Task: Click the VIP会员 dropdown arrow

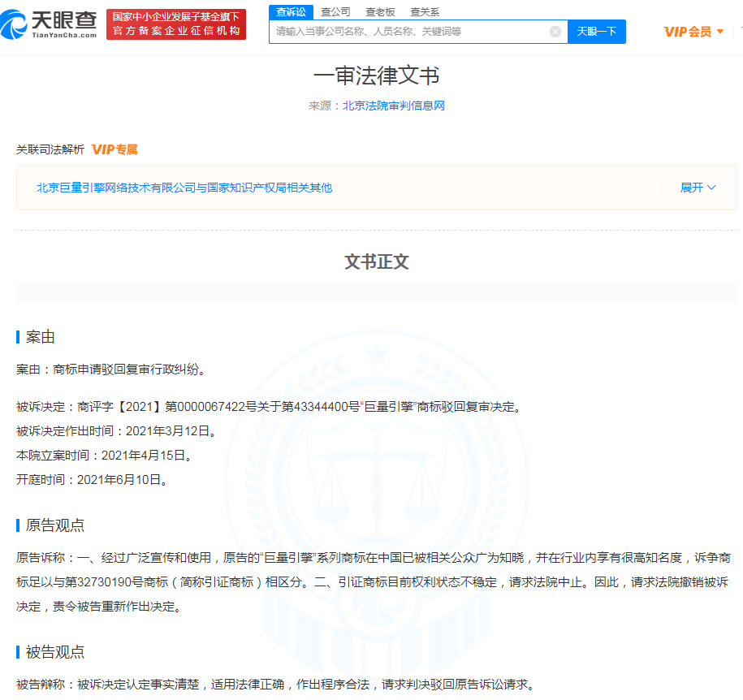Action: coord(720,32)
